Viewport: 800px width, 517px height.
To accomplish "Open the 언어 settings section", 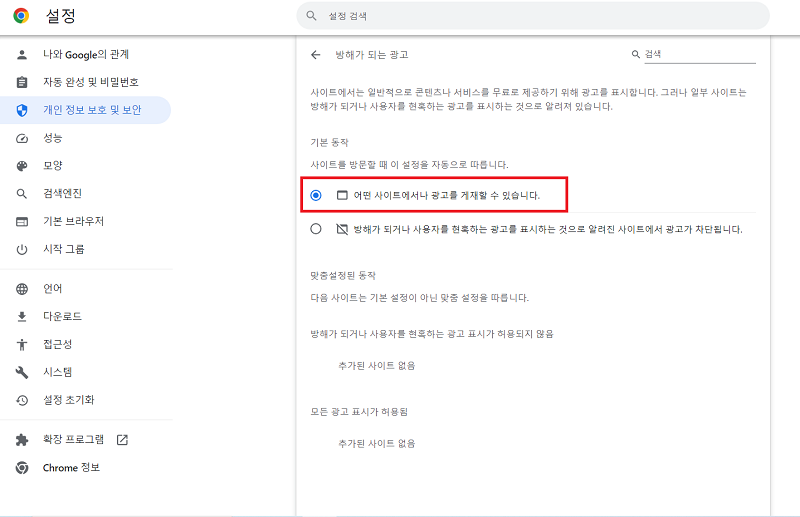I will pyautogui.click(x=52, y=289).
